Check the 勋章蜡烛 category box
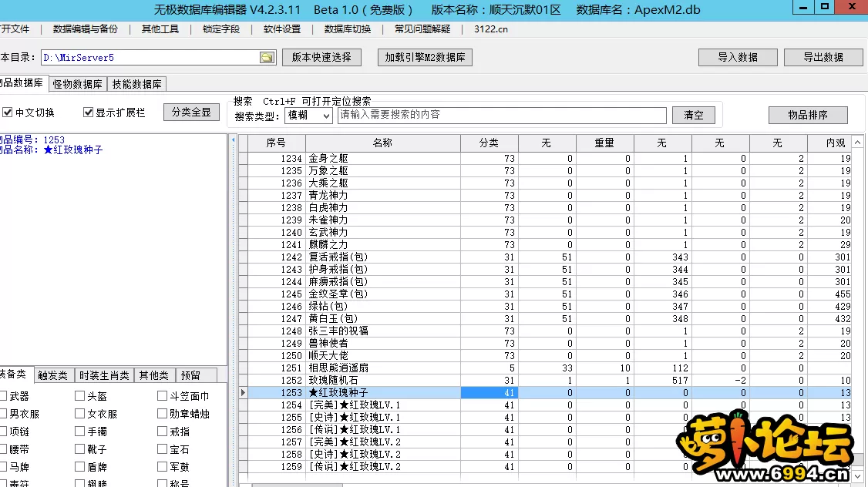The image size is (868, 487). [x=162, y=413]
